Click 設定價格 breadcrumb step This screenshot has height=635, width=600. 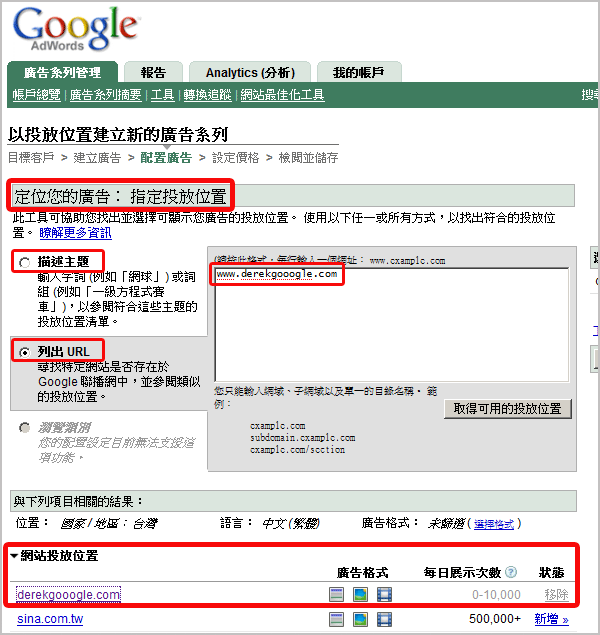coord(236,158)
